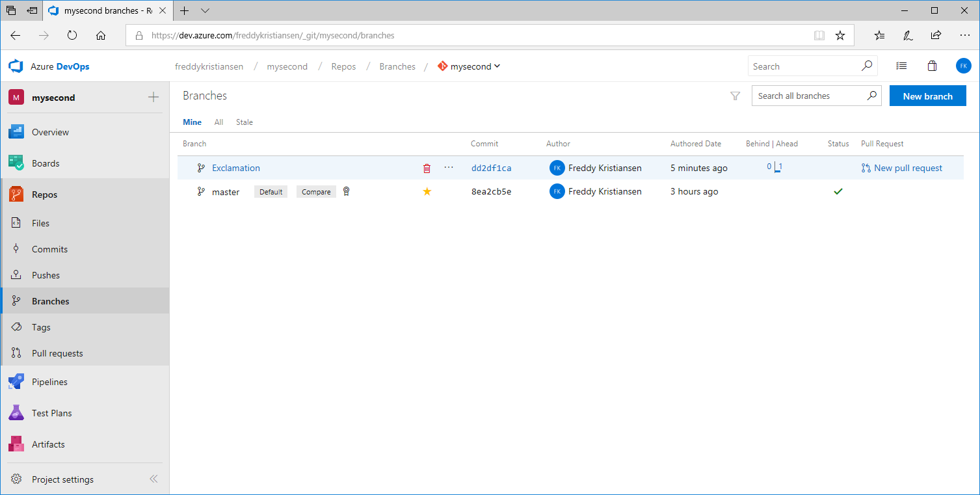The height and width of the screenshot is (495, 980).
Task: Click the New branch button
Action: [927, 96]
